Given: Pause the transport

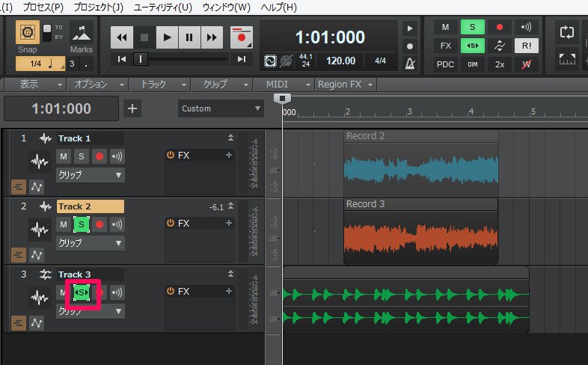Looking at the screenshot, I should click(189, 37).
